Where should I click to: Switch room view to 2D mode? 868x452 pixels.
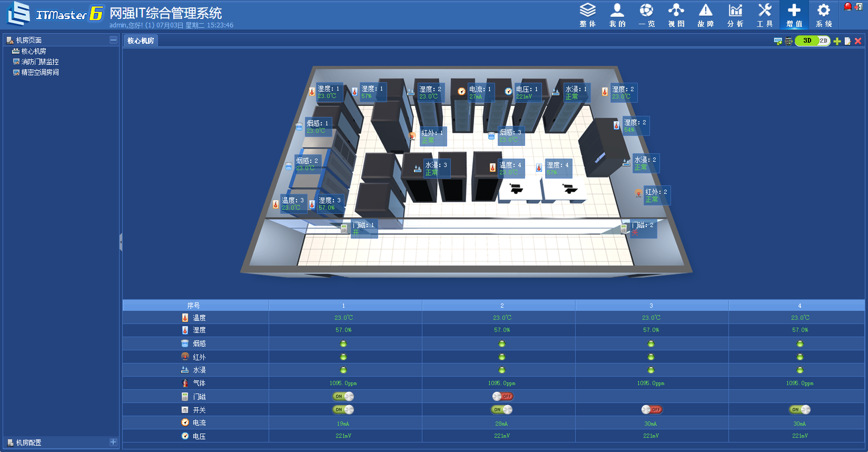[x=823, y=41]
